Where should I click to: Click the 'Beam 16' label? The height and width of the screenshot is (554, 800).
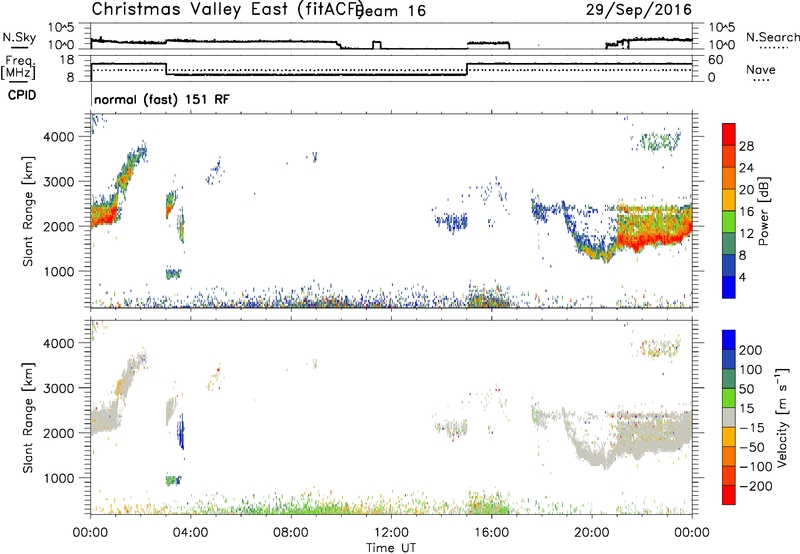[x=392, y=11]
